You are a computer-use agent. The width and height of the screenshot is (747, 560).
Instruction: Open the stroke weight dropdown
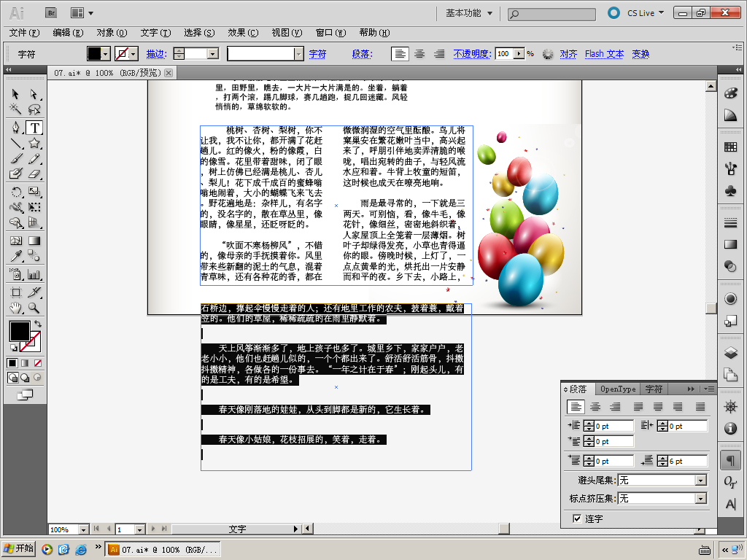pyautogui.click(x=214, y=54)
